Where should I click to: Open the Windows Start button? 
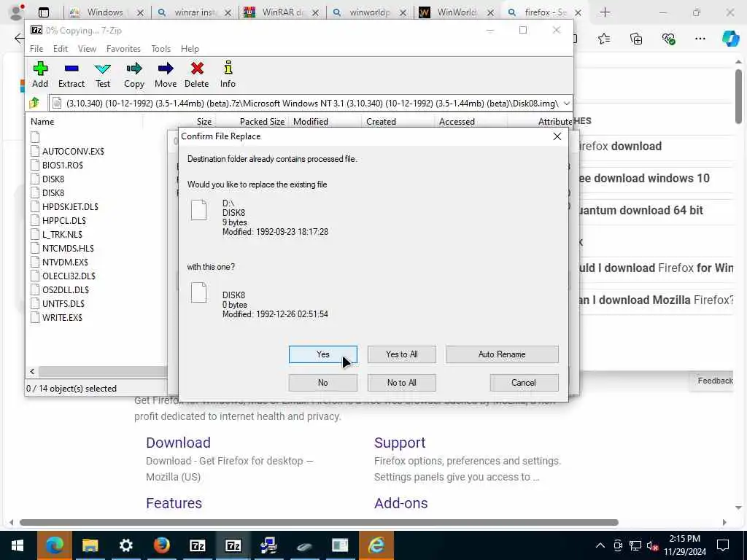click(x=18, y=545)
